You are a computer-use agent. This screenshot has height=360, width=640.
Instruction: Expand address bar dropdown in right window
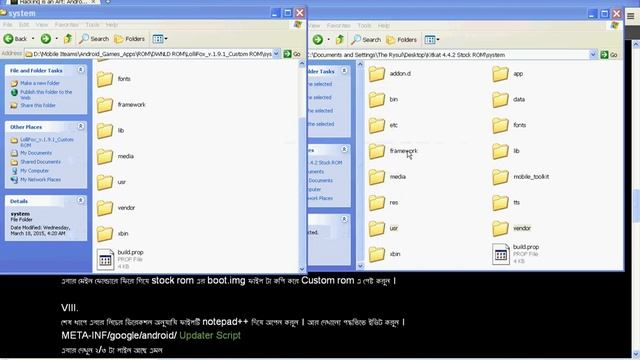[x=593, y=55]
